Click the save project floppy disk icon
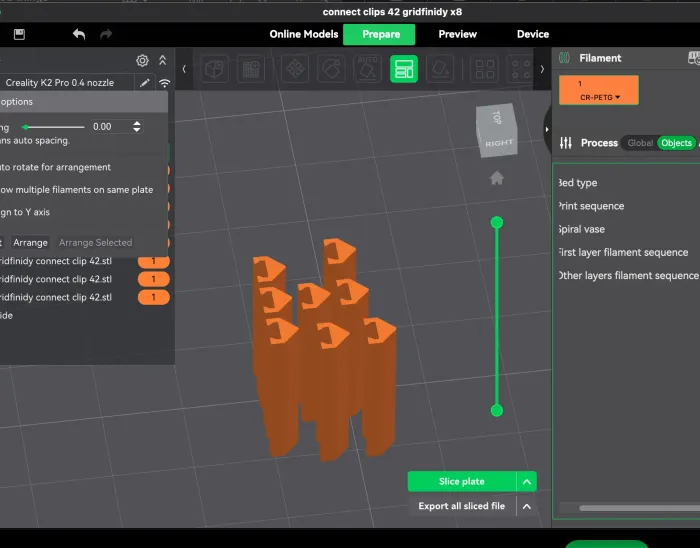The image size is (700, 548). [x=19, y=34]
